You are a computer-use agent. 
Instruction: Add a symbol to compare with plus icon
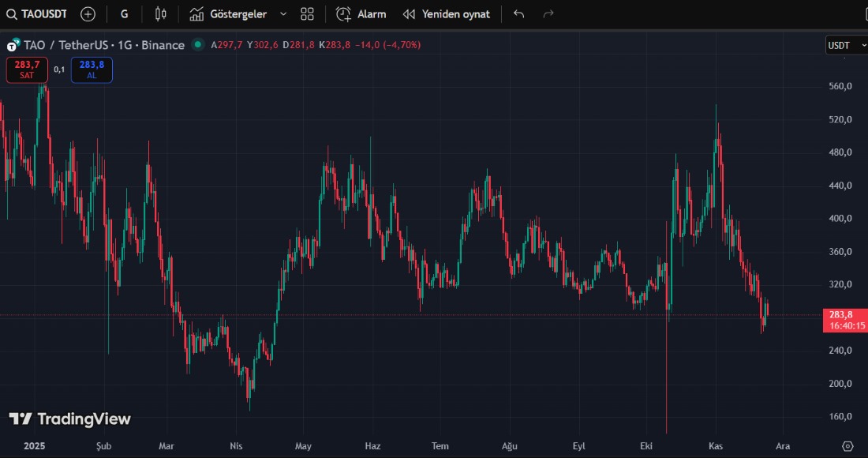pyautogui.click(x=88, y=14)
